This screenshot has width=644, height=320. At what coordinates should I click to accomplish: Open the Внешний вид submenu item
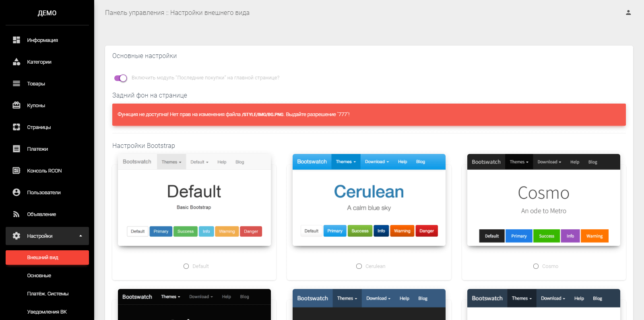[47, 258]
